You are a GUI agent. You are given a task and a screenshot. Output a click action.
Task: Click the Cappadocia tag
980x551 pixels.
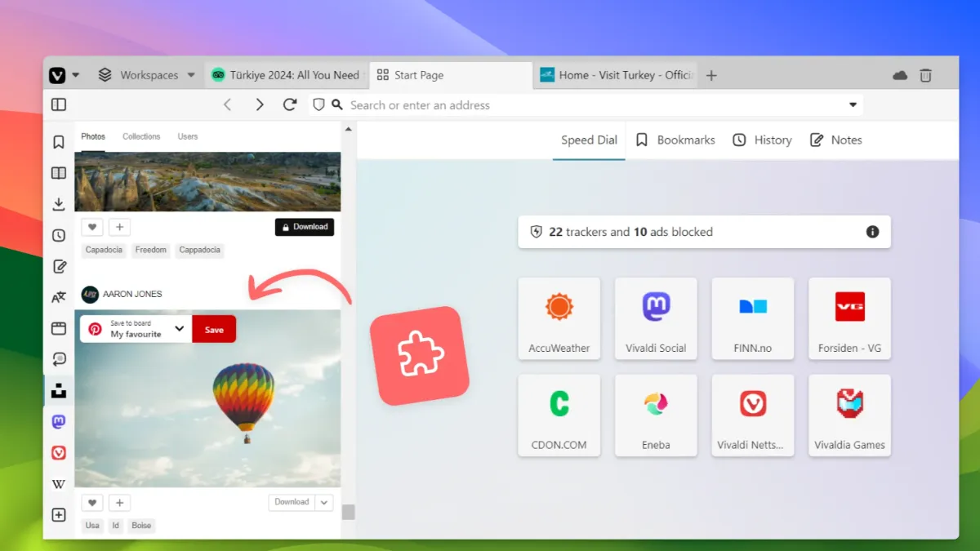(x=200, y=250)
